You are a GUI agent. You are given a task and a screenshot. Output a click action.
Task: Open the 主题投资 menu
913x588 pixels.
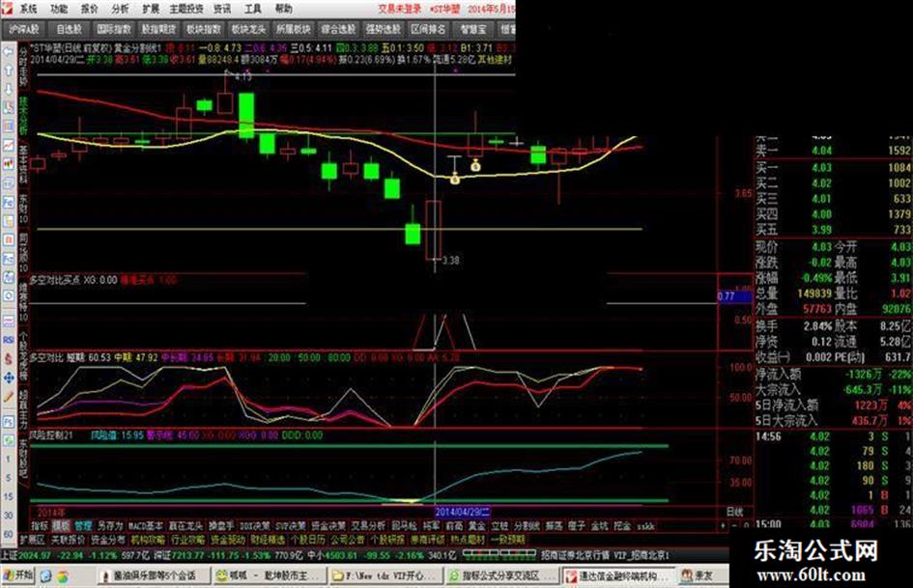[x=186, y=9]
